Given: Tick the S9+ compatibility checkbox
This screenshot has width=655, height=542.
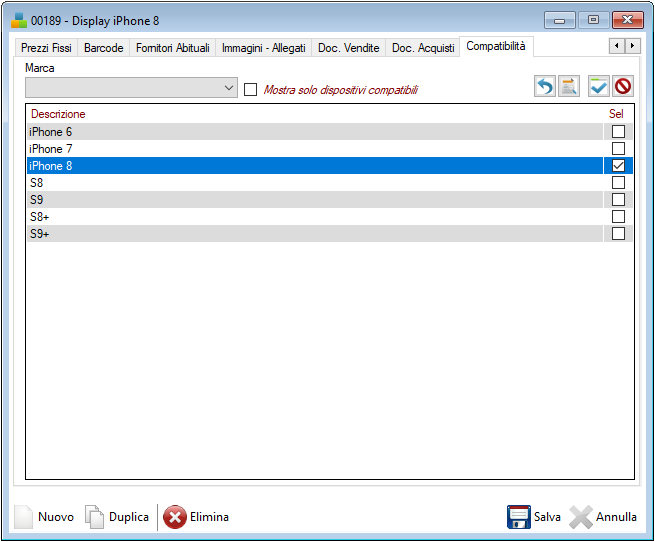Looking at the screenshot, I should coord(618,234).
